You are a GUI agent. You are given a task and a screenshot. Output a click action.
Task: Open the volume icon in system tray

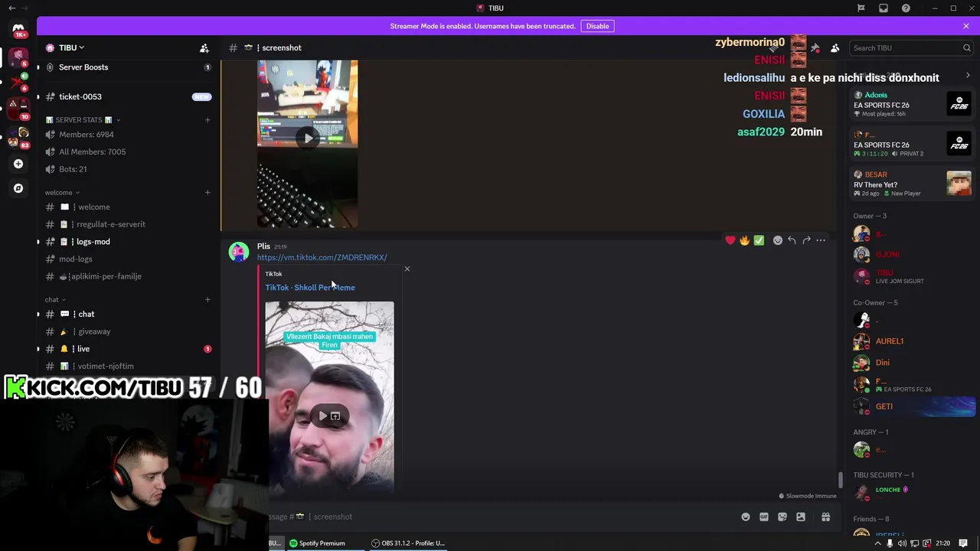(x=902, y=543)
